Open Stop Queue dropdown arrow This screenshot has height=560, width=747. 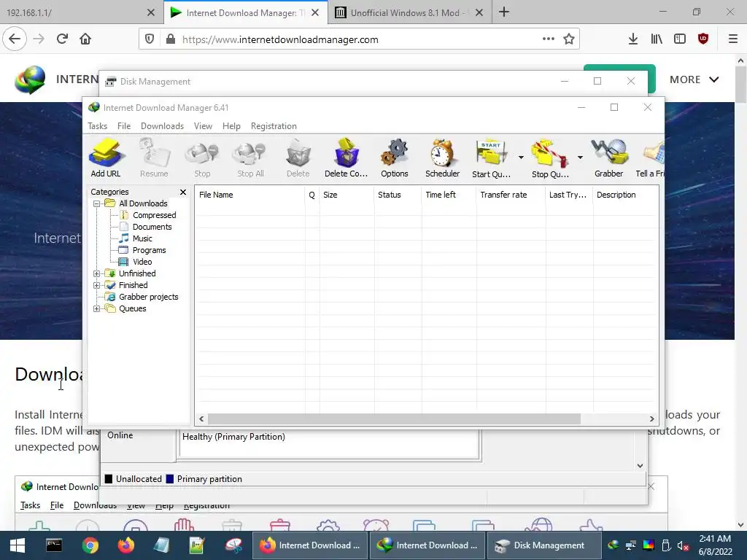tap(580, 157)
